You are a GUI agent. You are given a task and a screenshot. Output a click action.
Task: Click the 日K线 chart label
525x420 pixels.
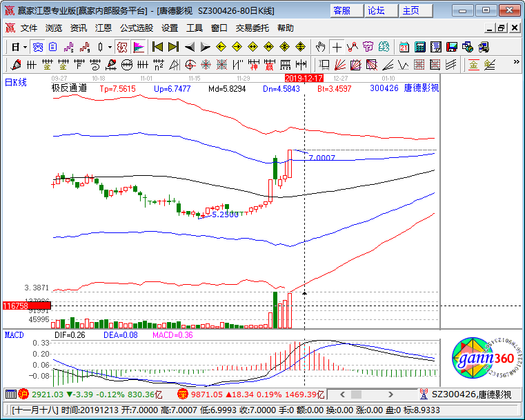coord(15,82)
